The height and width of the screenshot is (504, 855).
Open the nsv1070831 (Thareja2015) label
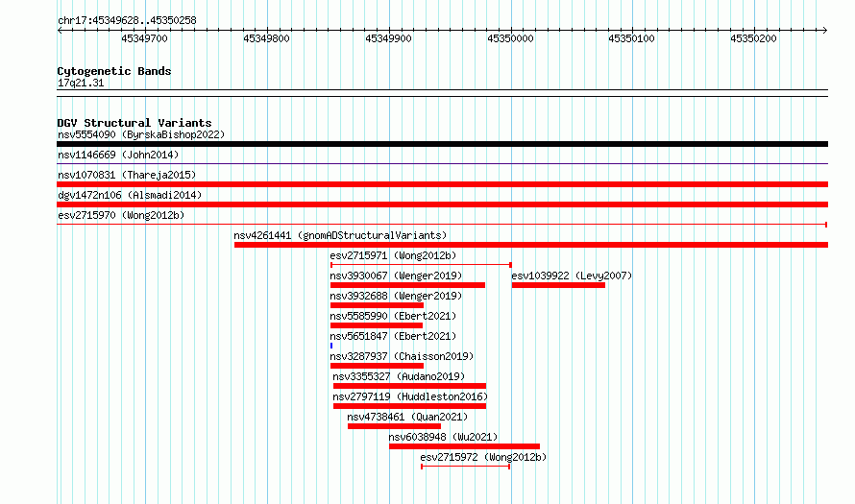coord(127,175)
